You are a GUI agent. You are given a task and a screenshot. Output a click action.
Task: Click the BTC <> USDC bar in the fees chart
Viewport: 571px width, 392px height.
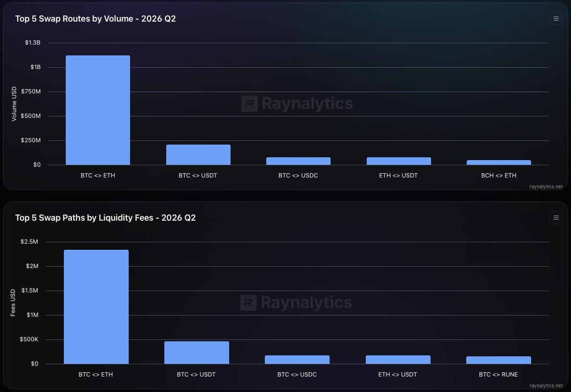point(297,360)
